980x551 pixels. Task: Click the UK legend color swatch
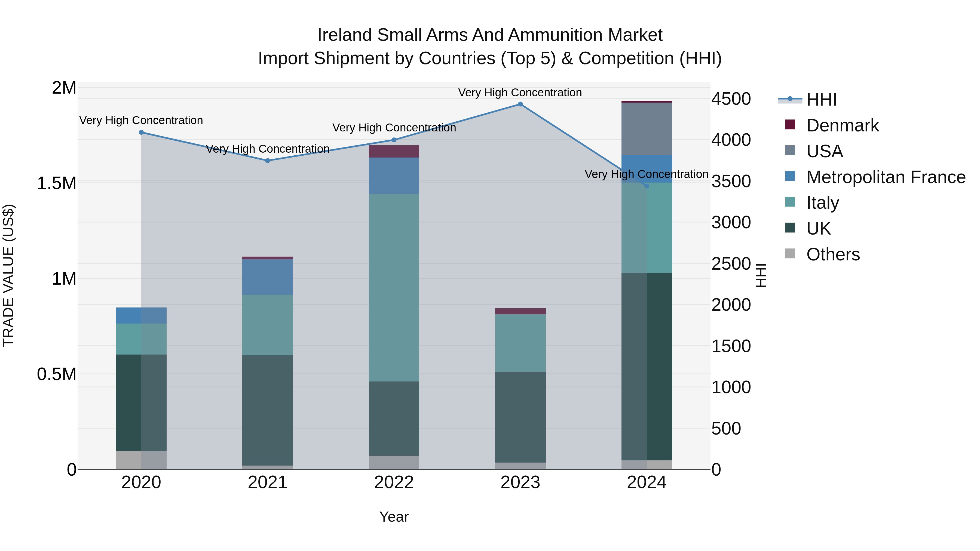[790, 228]
